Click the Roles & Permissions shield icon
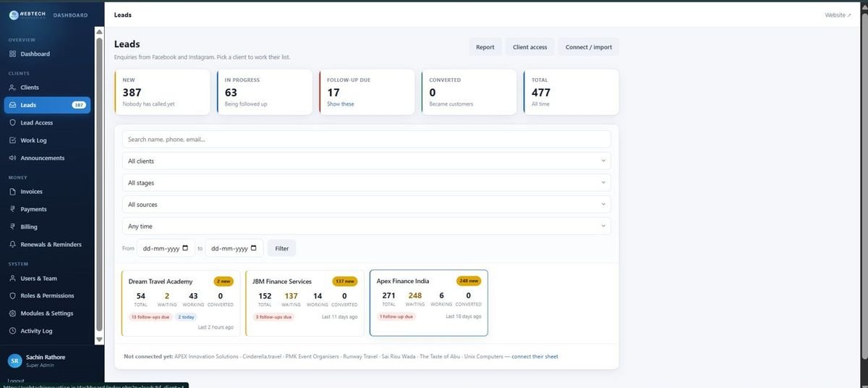868x388 pixels. 12,296
